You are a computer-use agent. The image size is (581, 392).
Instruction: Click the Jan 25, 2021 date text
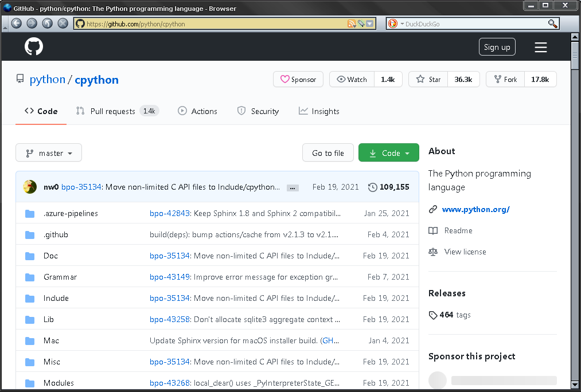[387, 213]
